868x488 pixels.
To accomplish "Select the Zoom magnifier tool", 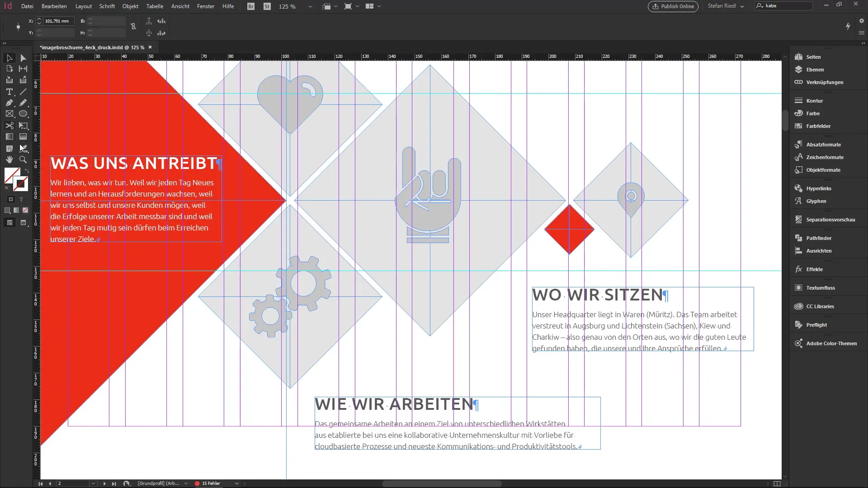I will (23, 160).
